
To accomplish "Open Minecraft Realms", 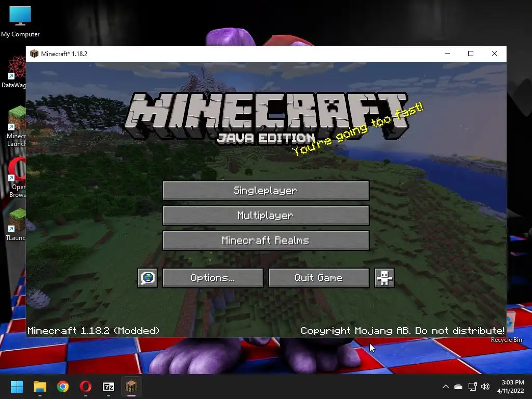I will (265, 241).
